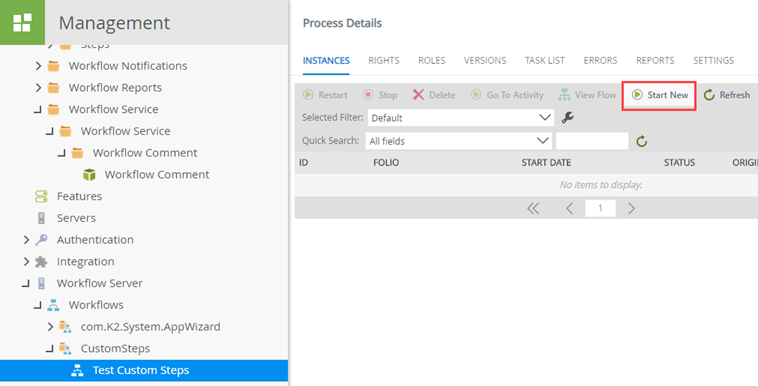Click the Start New toolbar button

pyautogui.click(x=660, y=95)
